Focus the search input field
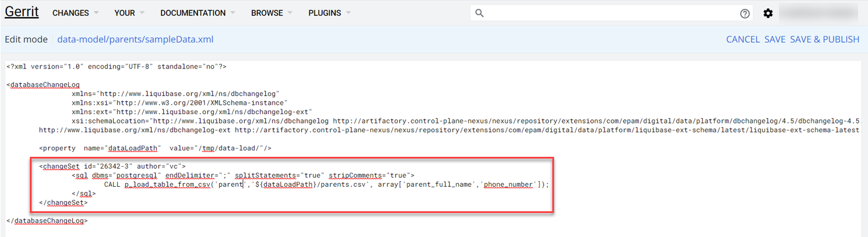Screen dimensions: 868x237 (x=611, y=13)
